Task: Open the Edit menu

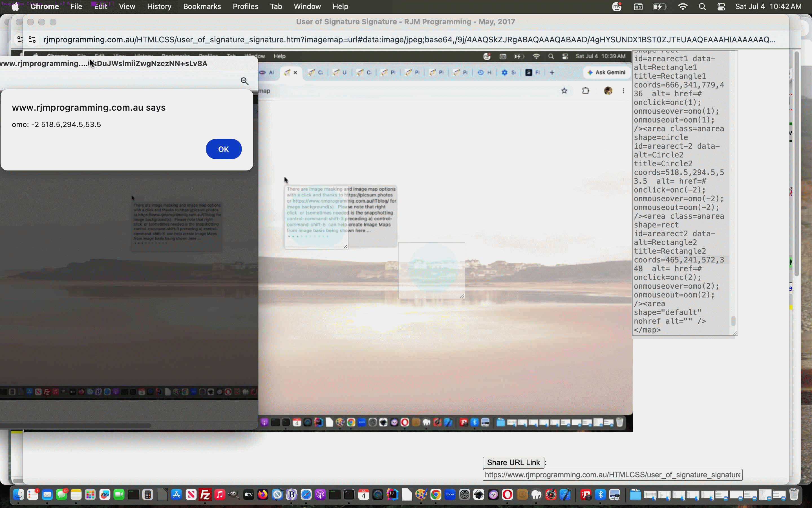Action: click(100, 6)
